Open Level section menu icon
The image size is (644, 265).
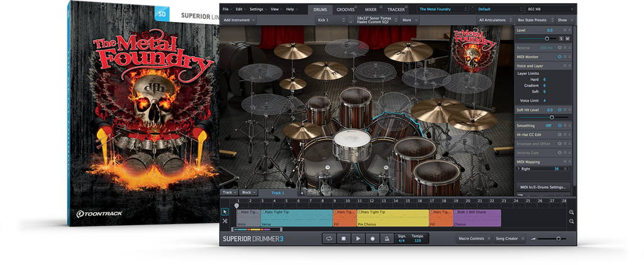point(565,30)
